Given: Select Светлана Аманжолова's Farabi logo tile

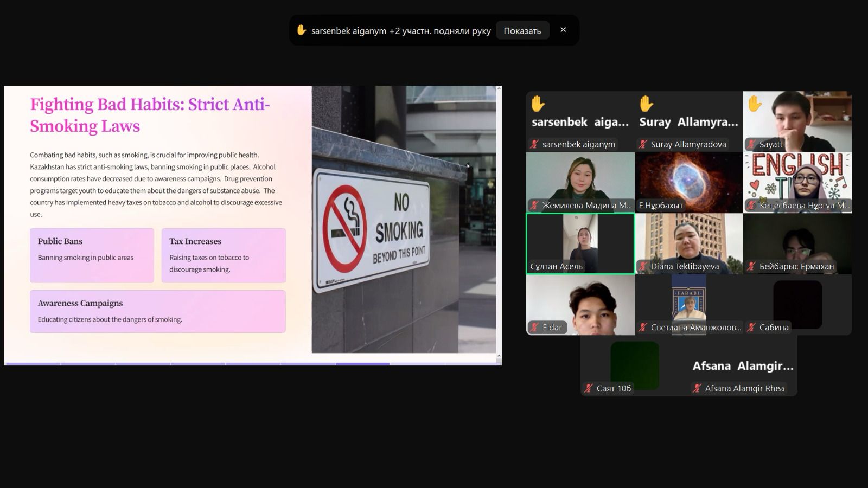Looking at the screenshot, I should [x=689, y=305].
